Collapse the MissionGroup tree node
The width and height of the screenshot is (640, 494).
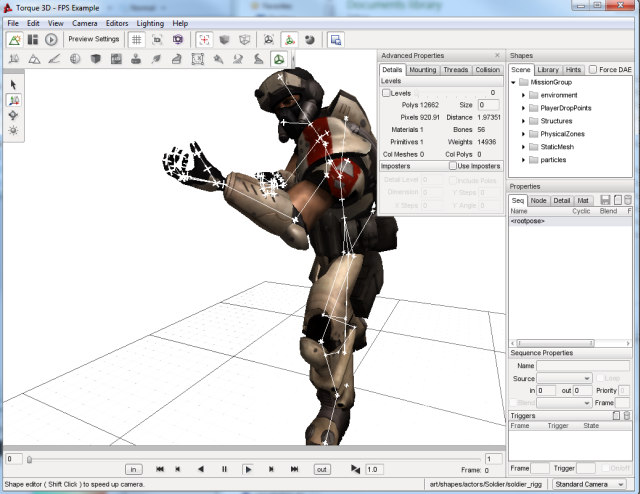(x=512, y=82)
